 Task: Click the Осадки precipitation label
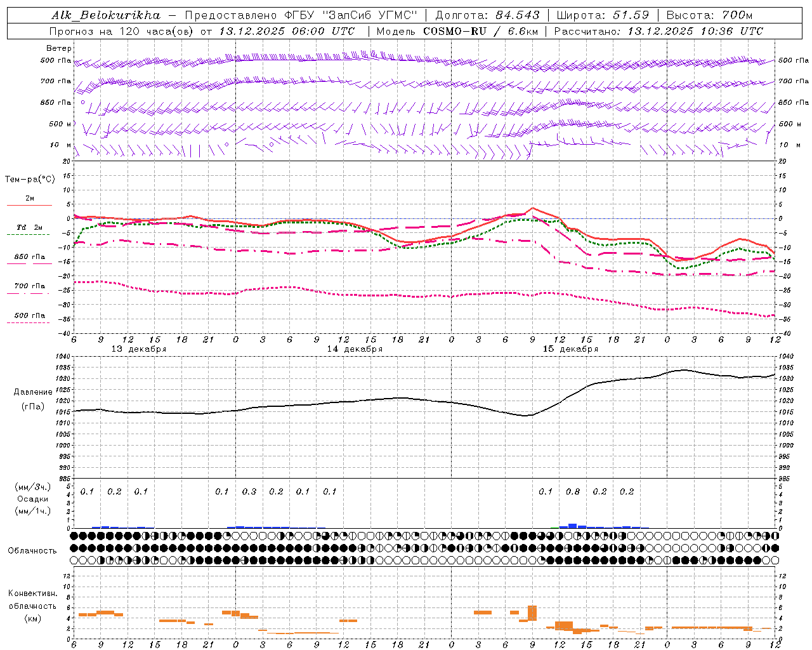pyautogui.click(x=33, y=499)
